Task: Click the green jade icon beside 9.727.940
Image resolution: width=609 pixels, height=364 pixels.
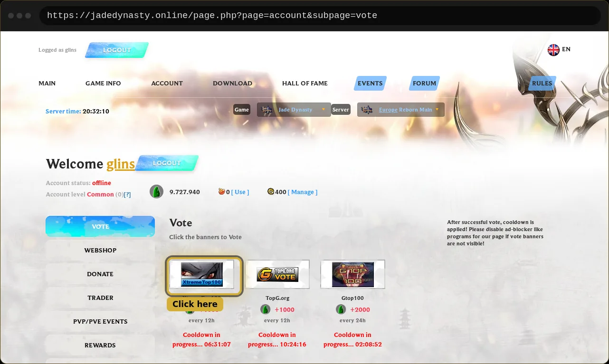Action: point(156,192)
